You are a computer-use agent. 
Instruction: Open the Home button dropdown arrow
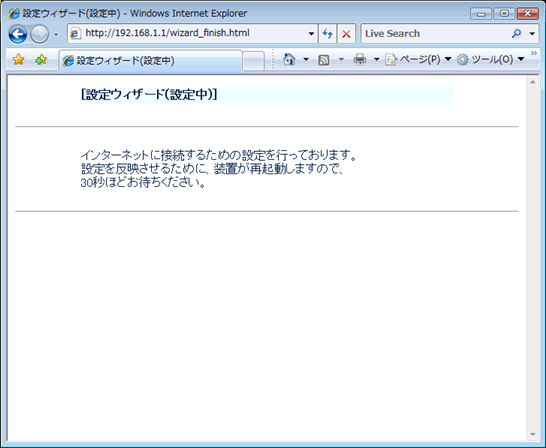pos(306,60)
